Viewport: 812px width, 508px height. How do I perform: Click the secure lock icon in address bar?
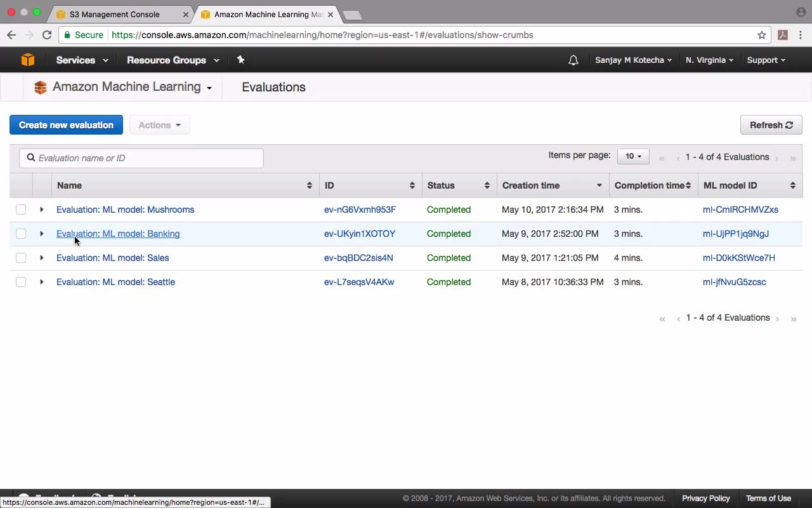click(x=67, y=35)
